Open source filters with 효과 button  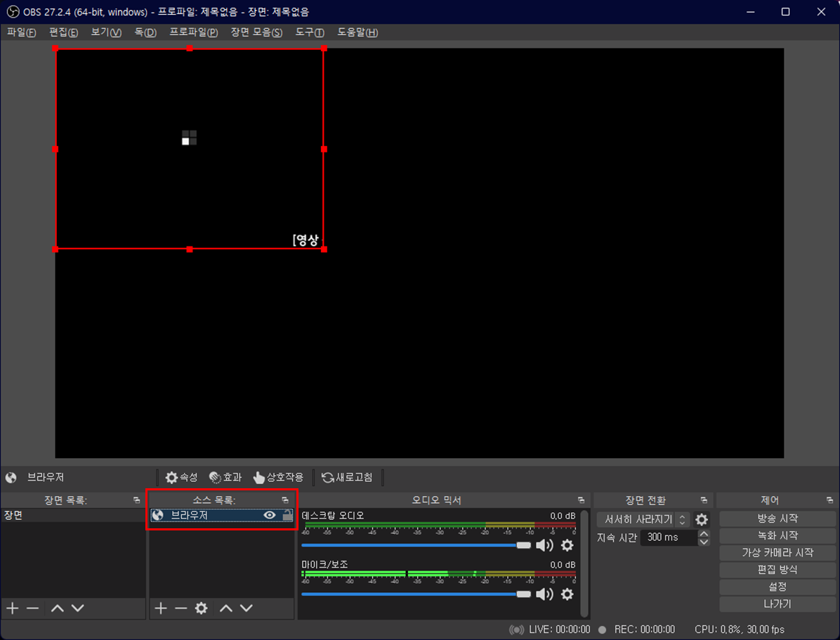pyautogui.click(x=225, y=477)
